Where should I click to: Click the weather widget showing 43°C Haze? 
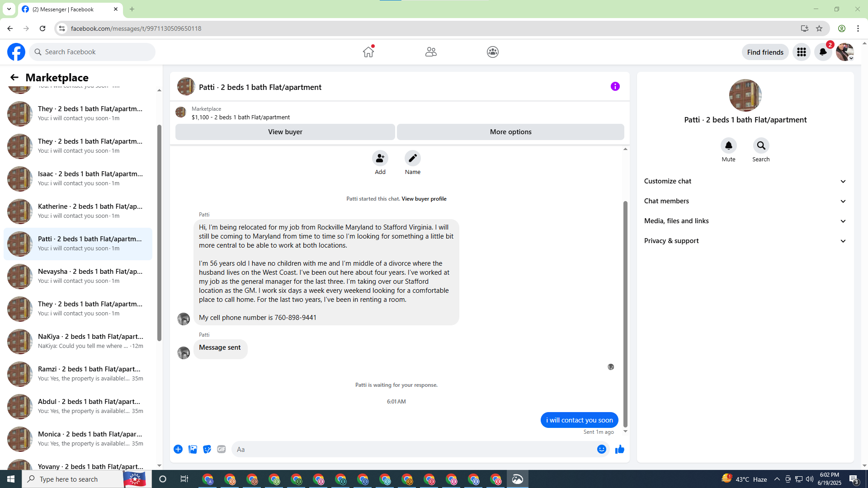click(745, 479)
